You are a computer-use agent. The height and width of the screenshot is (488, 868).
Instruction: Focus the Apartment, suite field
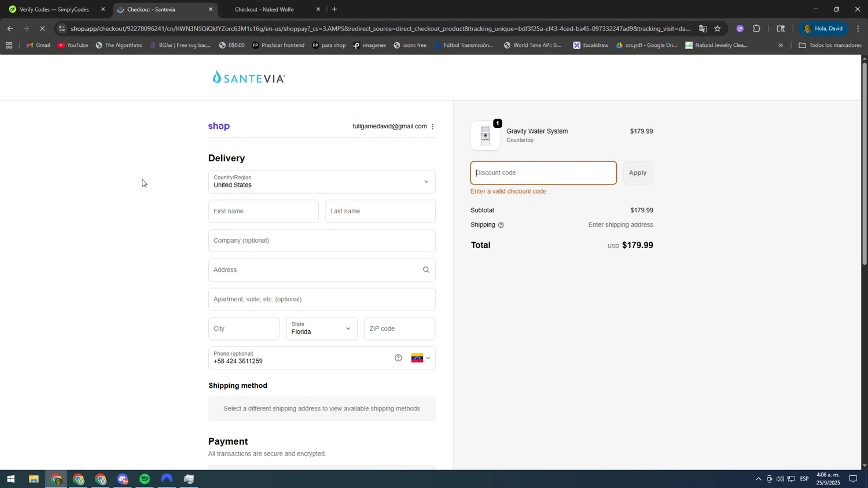(x=322, y=300)
